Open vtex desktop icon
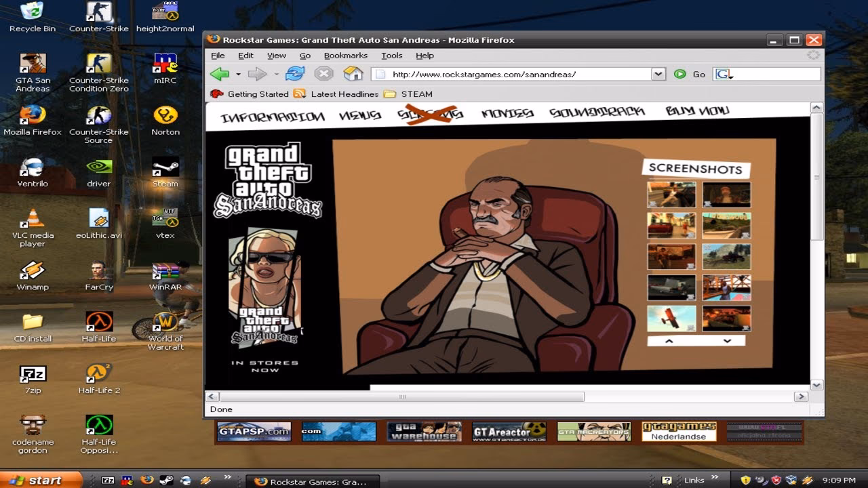 [165, 224]
